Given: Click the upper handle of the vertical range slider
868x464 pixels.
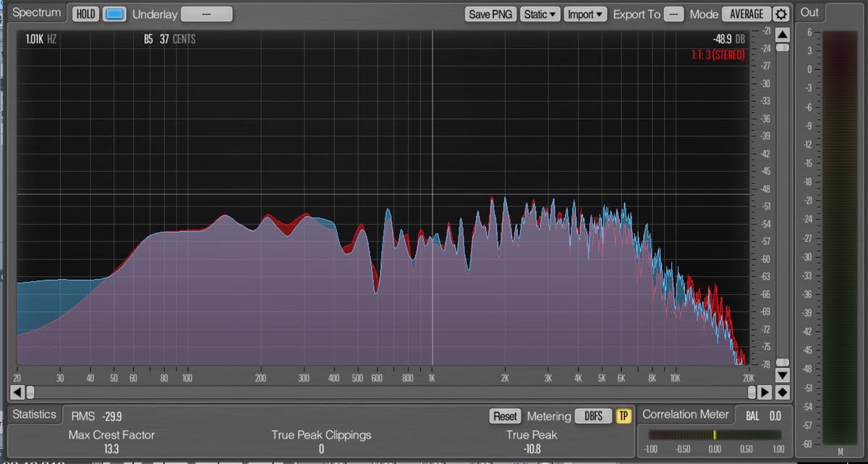Looking at the screenshot, I should point(782,48).
